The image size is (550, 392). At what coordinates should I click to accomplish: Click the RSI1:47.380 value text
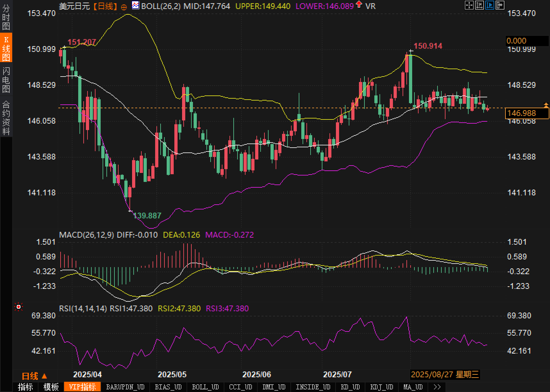pos(131,308)
